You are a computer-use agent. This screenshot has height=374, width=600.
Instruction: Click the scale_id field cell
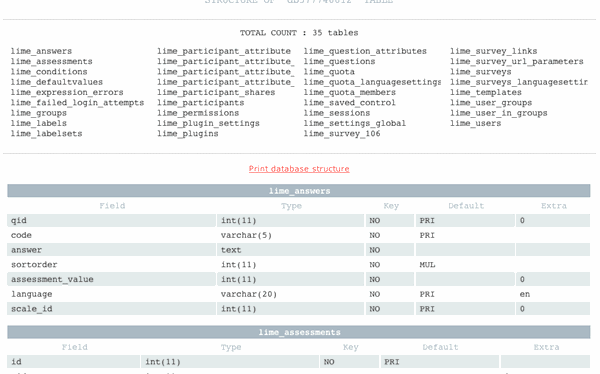tap(111, 309)
